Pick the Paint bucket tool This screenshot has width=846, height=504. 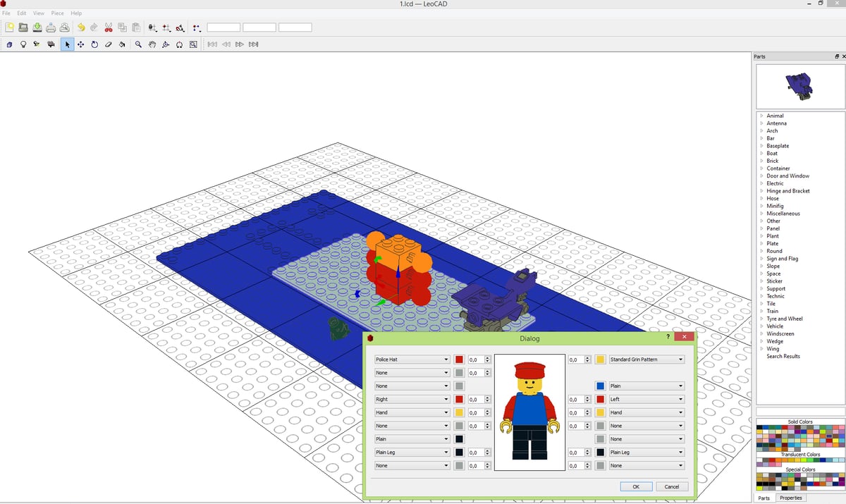(122, 44)
